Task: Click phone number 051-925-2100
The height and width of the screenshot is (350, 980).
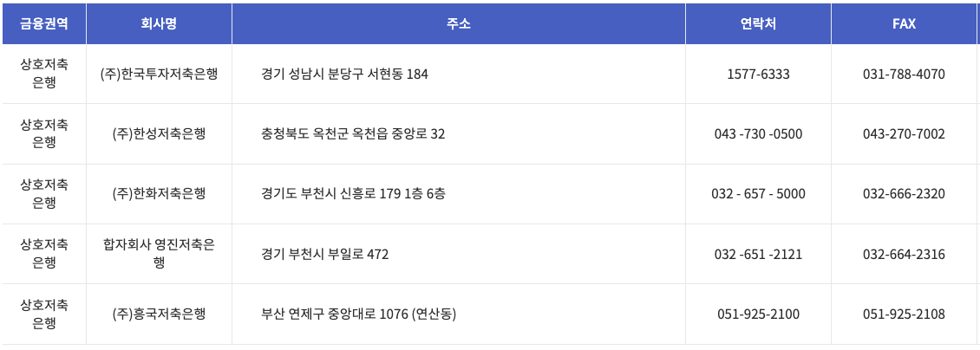Action: tap(758, 314)
